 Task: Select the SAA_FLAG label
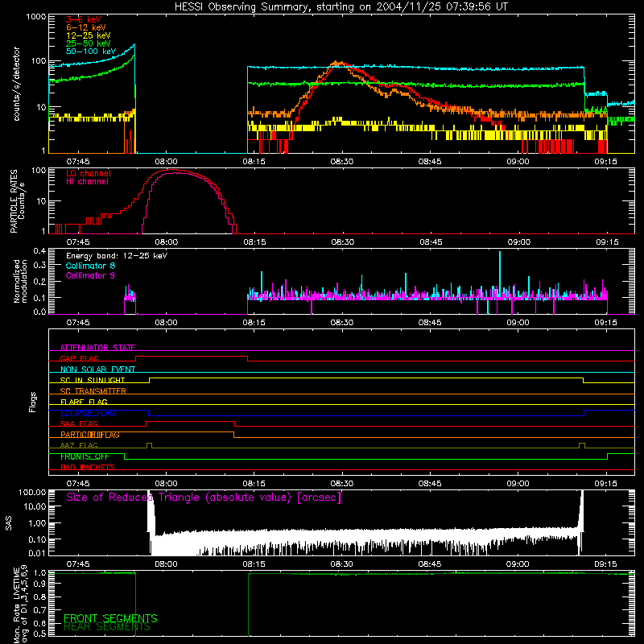click(79, 423)
